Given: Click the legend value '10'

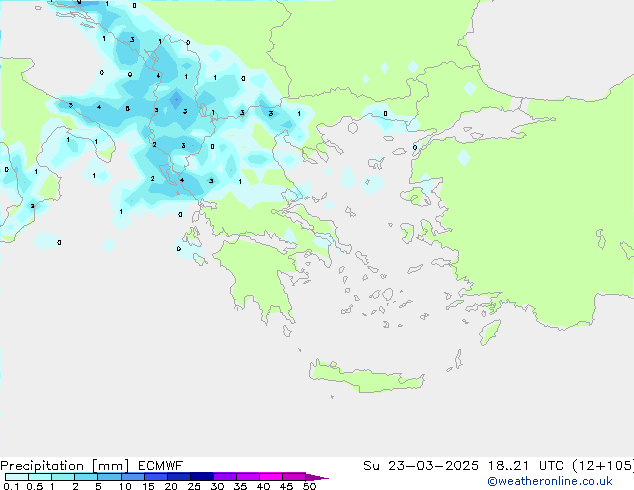Looking at the screenshot, I should [x=125, y=486].
